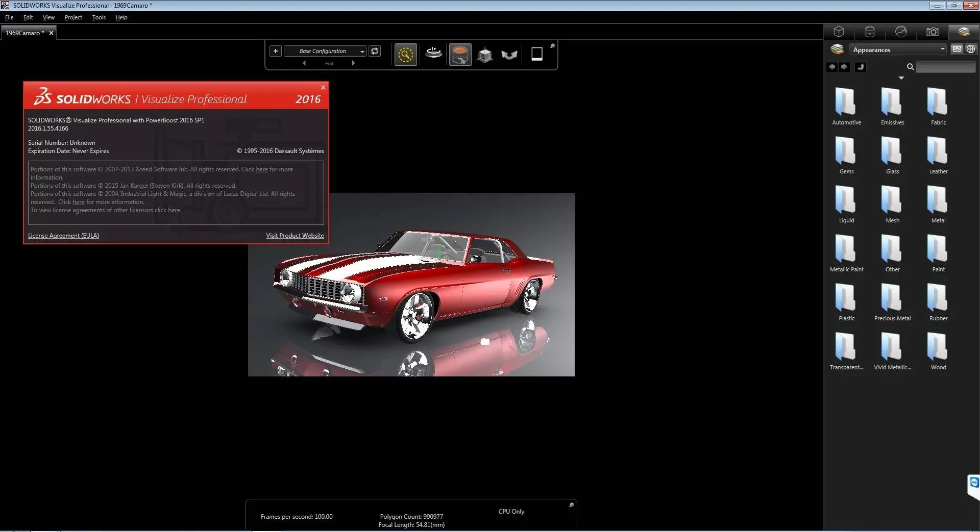The height and width of the screenshot is (532, 980).
Task: Open the Cameras tab icon
Action: coord(932,32)
